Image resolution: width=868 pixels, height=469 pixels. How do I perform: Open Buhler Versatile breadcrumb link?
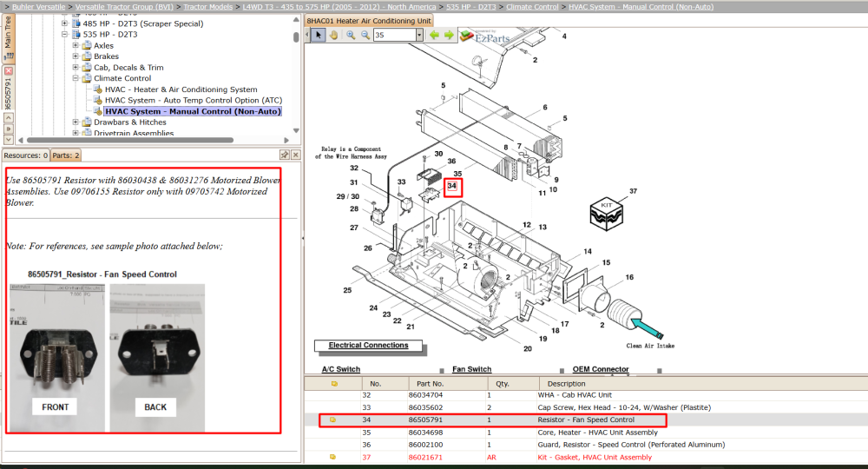39,7
